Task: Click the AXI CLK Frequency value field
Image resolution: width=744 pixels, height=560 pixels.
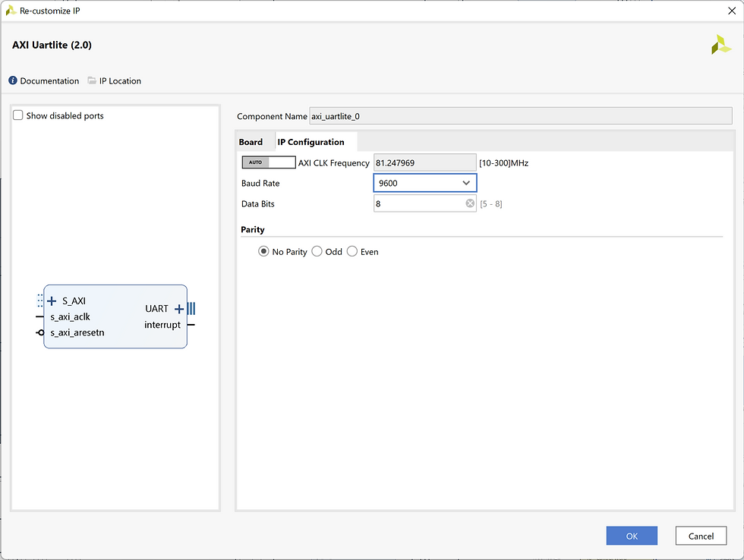Action: tap(424, 162)
